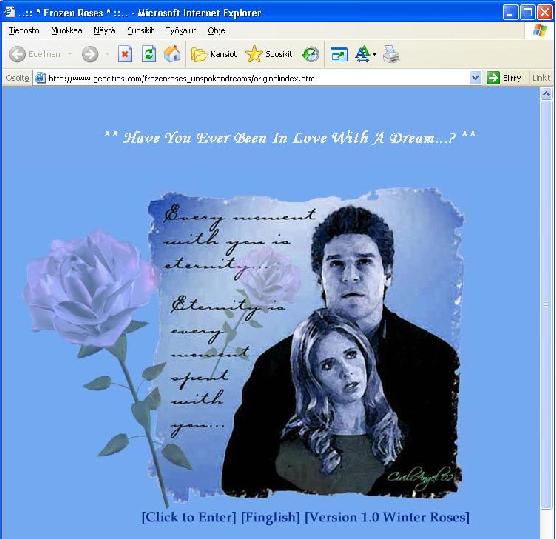
Task: Click the Windows flag logo
Action: (x=540, y=30)
